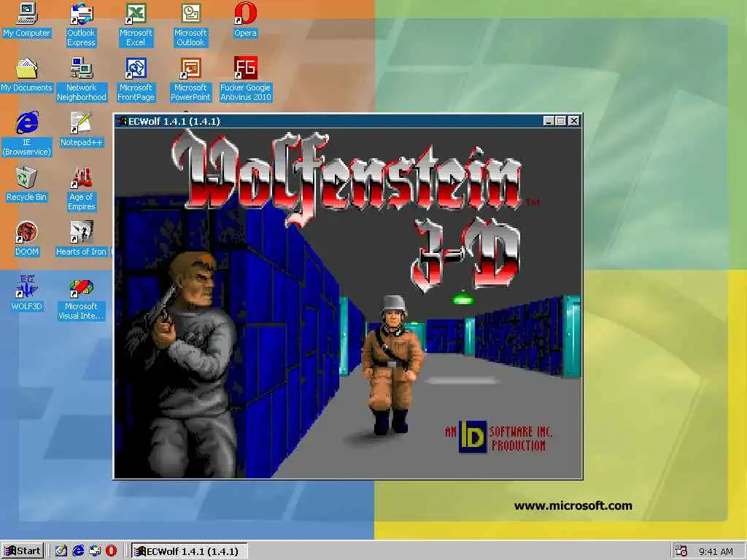Click the Outlook Express quick launch icon
The width and height of the screenshot is (747, 560).
point(94,551)
